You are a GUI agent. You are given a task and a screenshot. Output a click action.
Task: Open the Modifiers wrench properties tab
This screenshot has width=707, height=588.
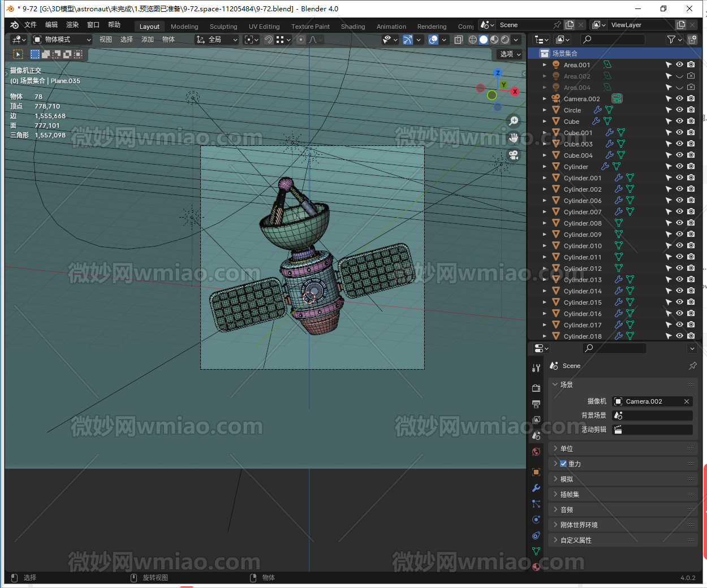536,488
